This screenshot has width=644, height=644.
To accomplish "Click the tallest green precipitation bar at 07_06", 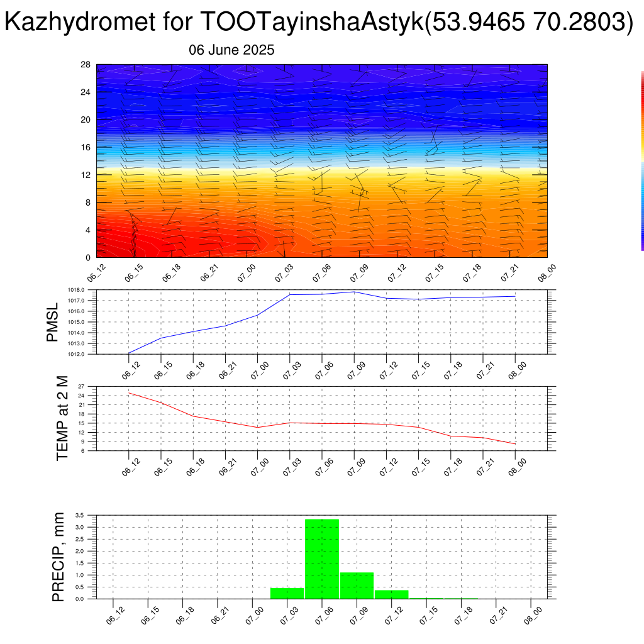I will [x=322, y=559].
